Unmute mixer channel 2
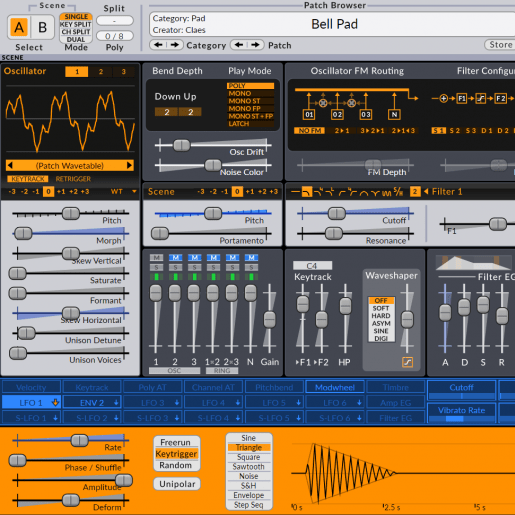Viewport: 515px width, 515px height. coord(175,257)
